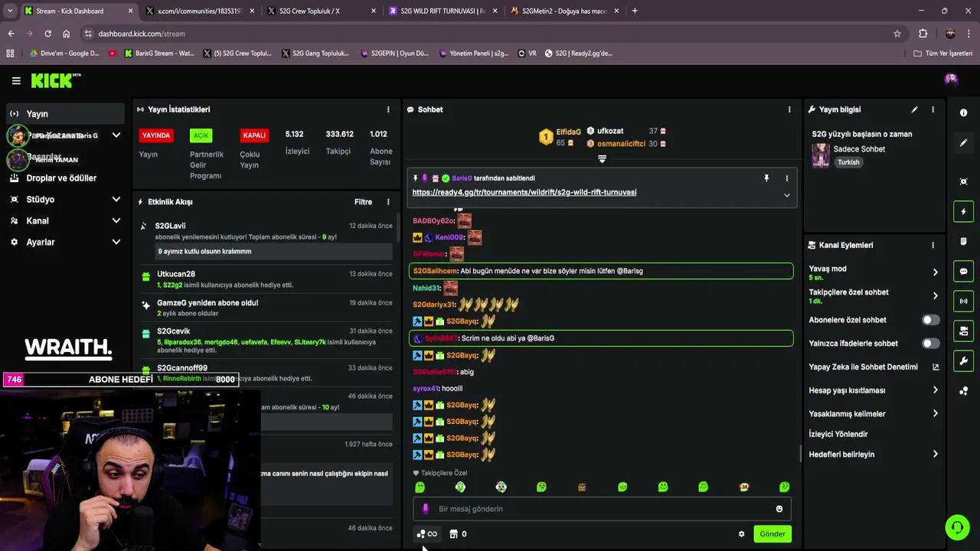This screenshot has height=551, width=980.
Task: Toggle Yalnızca ifadelerle sohbet switch
Action: 930,344
